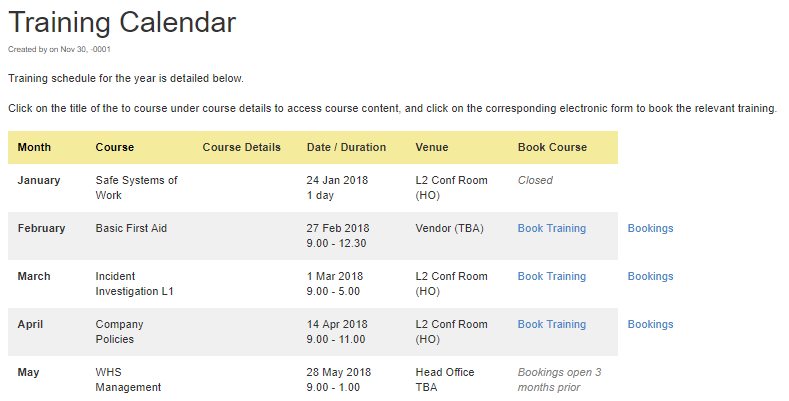The image size is (789, 401).
Task: Click the Venue column header
Action: pos(434,147)
